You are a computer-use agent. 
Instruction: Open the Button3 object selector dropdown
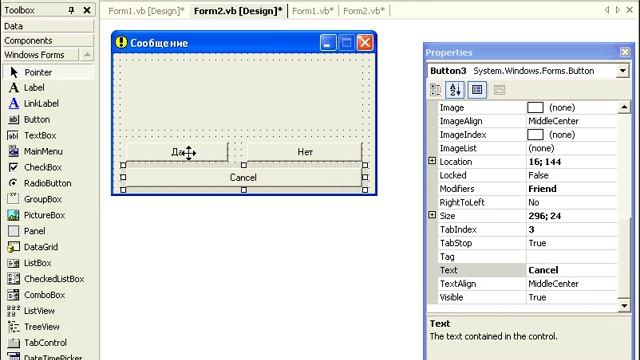[x=622, y=71]
